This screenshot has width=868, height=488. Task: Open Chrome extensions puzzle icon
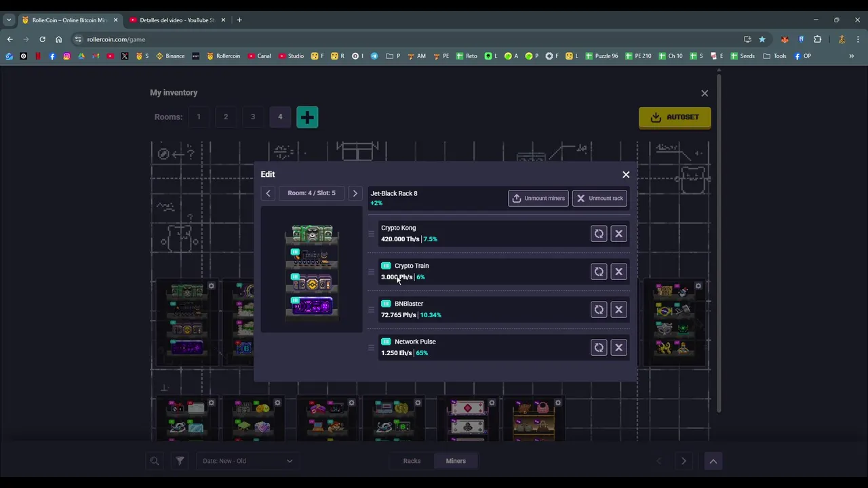coord(817,39)
